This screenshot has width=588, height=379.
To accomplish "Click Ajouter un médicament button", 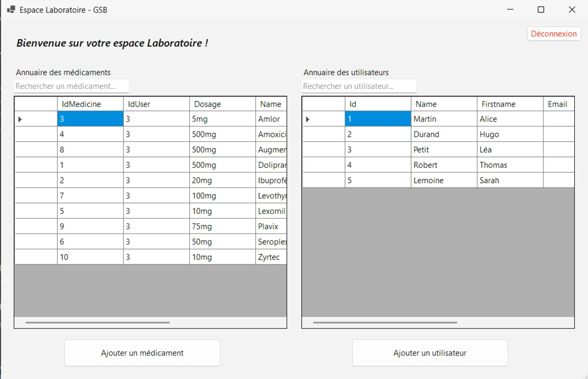I will click(x=142, y=353).
